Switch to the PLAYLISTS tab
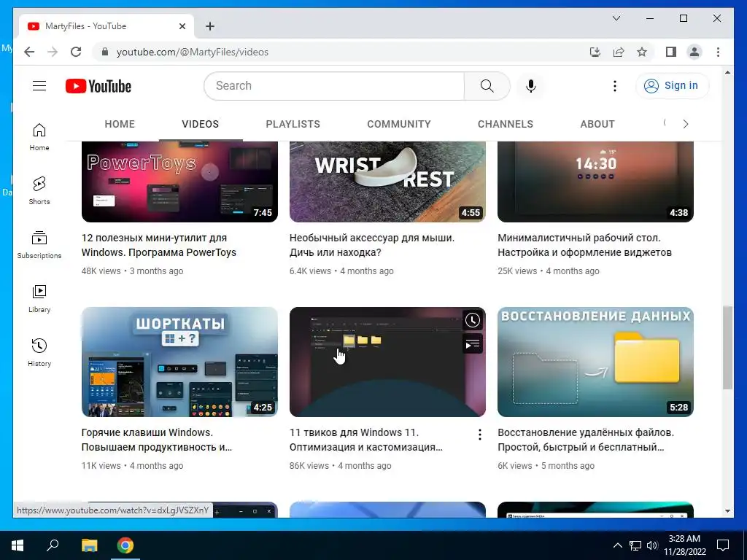The width and height of the screenshot is (747, 560). point(293,124)
